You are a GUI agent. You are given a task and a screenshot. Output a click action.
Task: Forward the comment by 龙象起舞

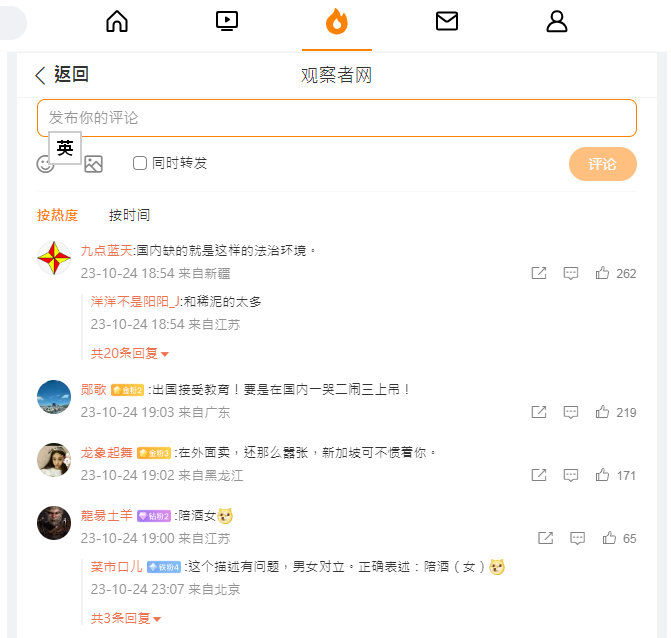(x=539, y=475)
